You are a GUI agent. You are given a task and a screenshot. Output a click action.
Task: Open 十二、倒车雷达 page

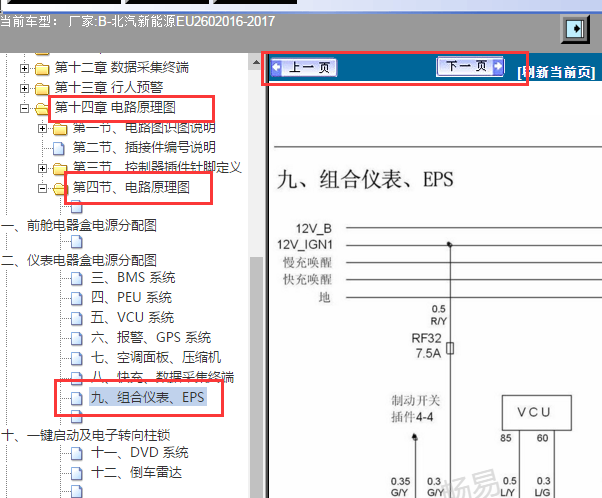[x=136, y=472]
